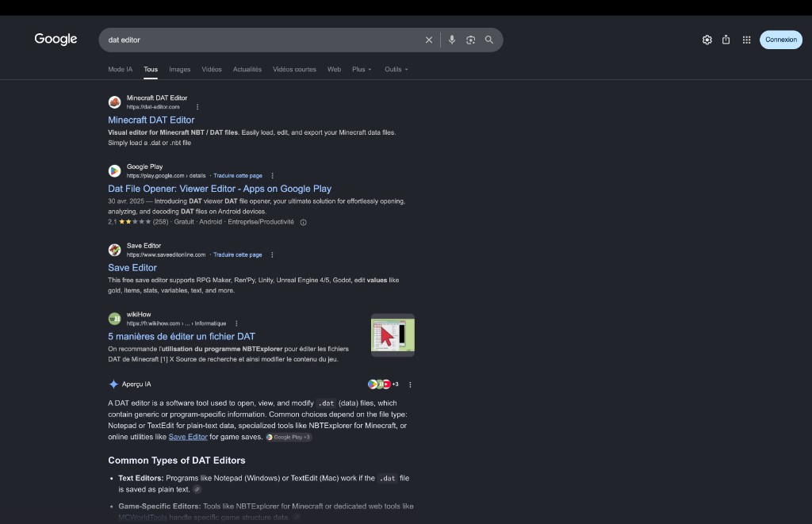
Task: Click the (258) reviews count text
Action: coord(160,222)
